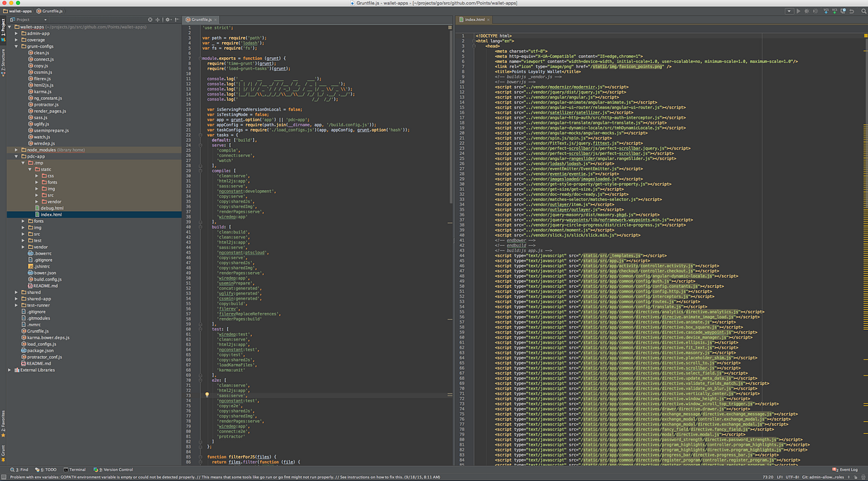Open the Settings gear in the Project panel

tap(168, 20)
